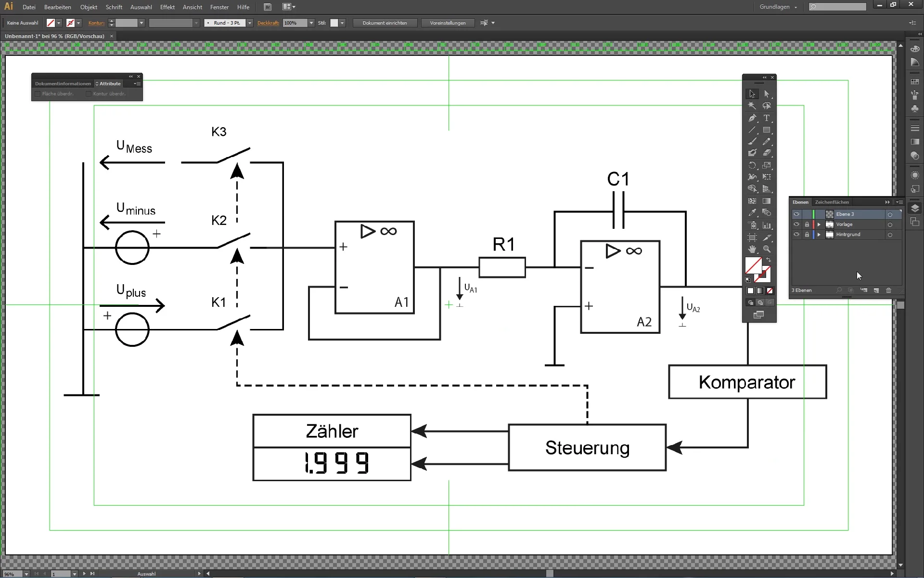Viewport: 924px width, 578px height.
Task: Create new layer in Ebenen panel
Action: (x=876, y=290)
